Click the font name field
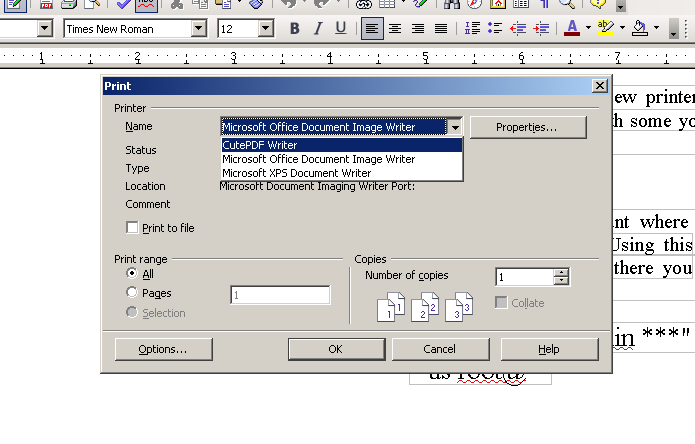 click(128, 29)
